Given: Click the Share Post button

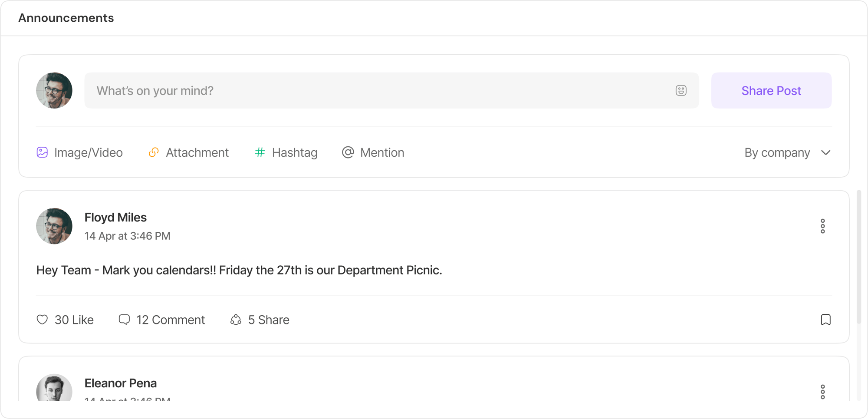Looking at the screenshot, I should tap(771, 90).
